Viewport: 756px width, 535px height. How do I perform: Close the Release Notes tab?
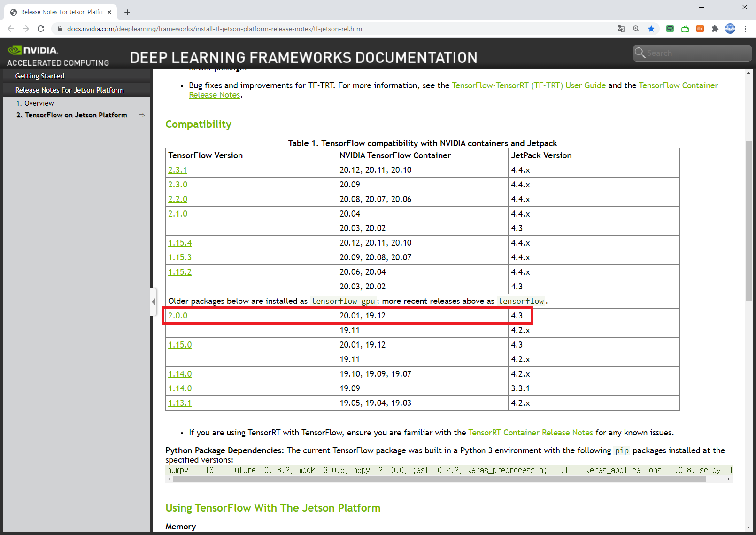tap(109, 12)
